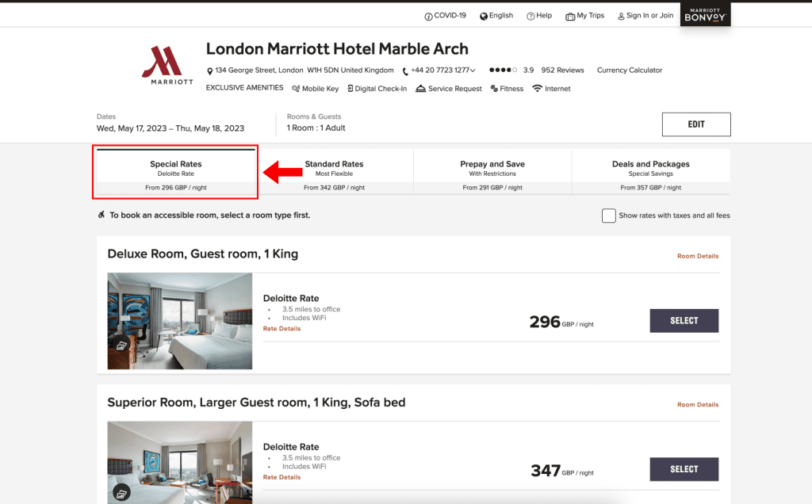The width and height of the screenshot is (812, 504).
Task: Click the globe icon beside English
Action: click(x=484, y=17)
